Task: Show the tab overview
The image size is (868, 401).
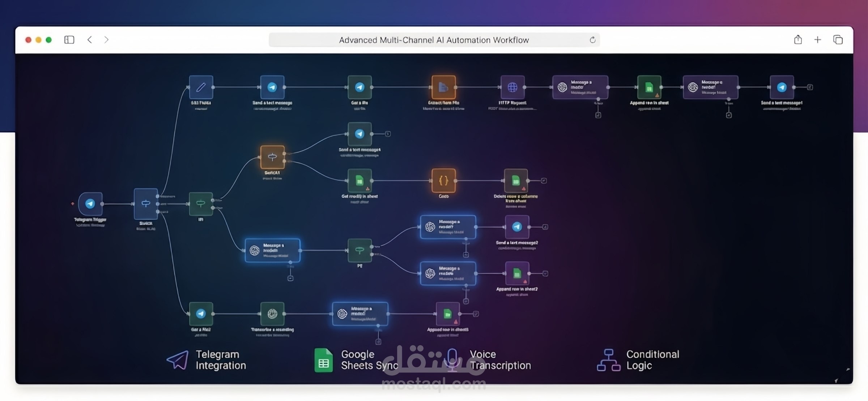Action: 838,40
